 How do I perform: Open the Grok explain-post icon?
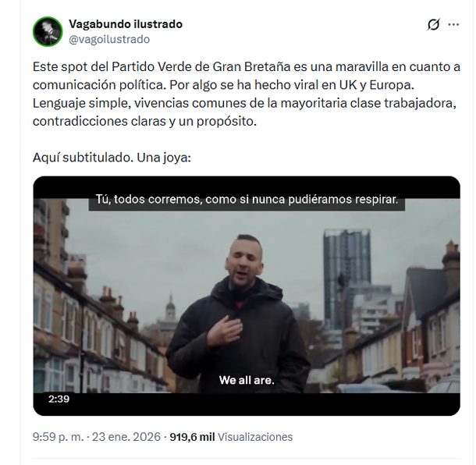pyautogui.click(x=433, y=25)
